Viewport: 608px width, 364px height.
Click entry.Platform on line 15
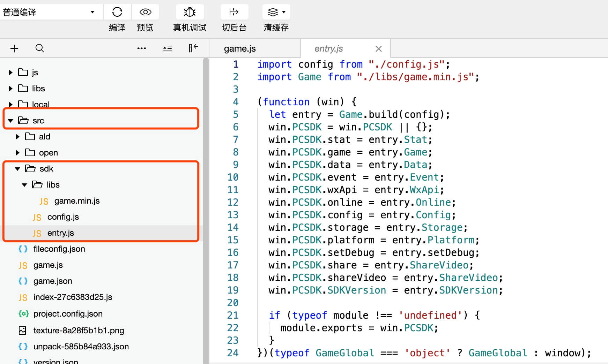pos(433,240)
